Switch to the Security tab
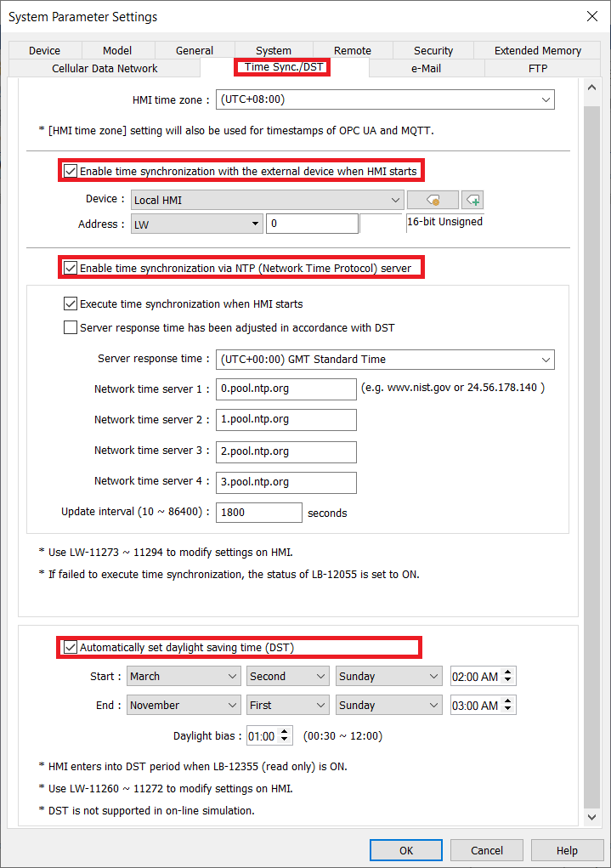611x868 pixels. pyautogui.click(x=433, y=50)
